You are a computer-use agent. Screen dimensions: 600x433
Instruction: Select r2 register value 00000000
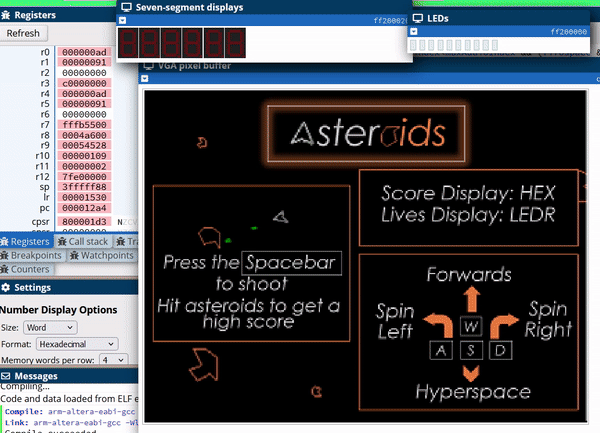click(x=84, y=73)
